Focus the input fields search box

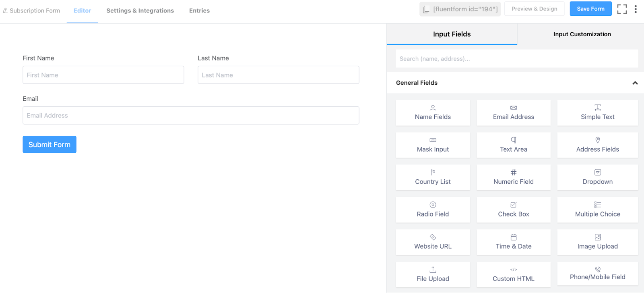(x=517, y=59)
